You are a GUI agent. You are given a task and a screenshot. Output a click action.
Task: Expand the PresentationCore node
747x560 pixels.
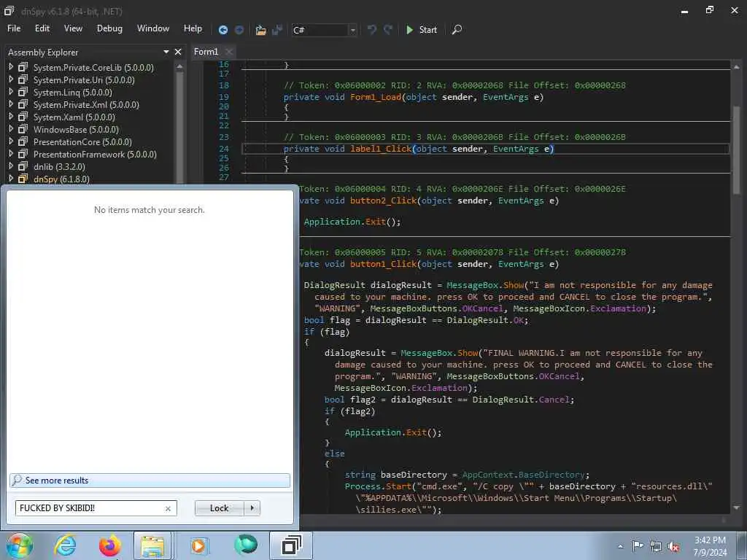tap(11, 141)
